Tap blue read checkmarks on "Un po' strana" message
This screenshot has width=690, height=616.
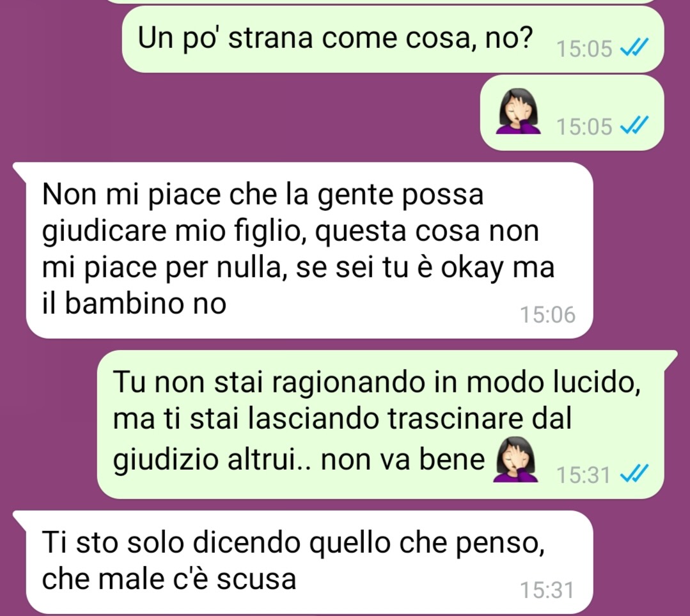(634, 47)
